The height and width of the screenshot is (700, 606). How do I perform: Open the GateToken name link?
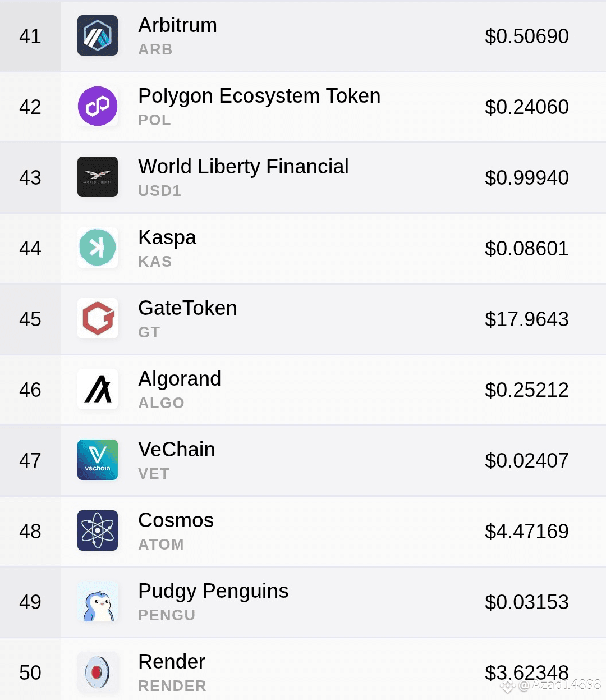coord(187,308)
